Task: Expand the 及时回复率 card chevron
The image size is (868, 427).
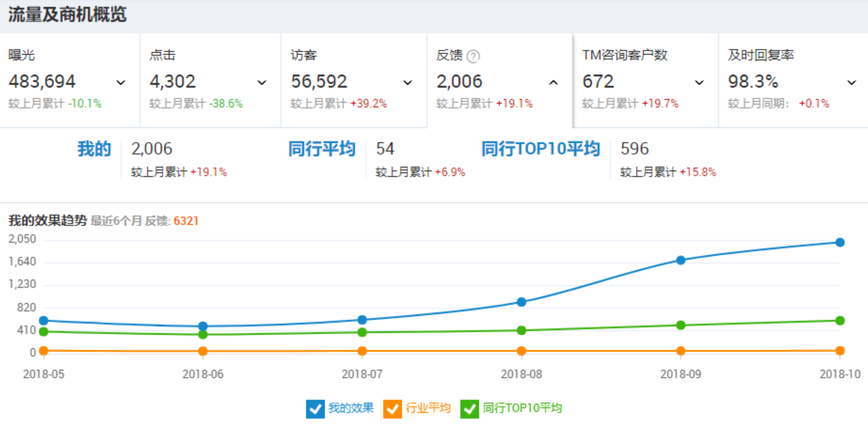Action: point(851,83)
